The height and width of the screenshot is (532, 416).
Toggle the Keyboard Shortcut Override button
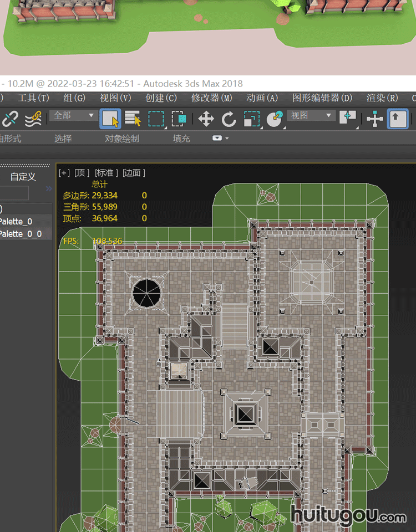point(398,119)
